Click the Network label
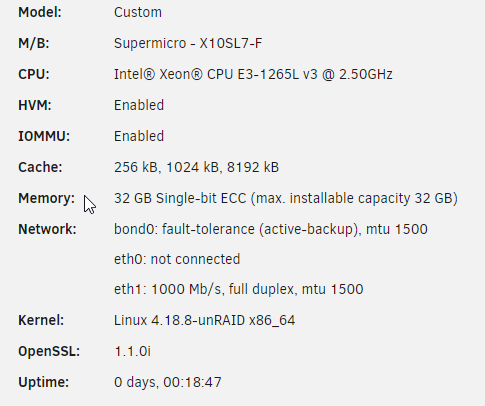The image size is (485, 406). click(x=47, y=229)
